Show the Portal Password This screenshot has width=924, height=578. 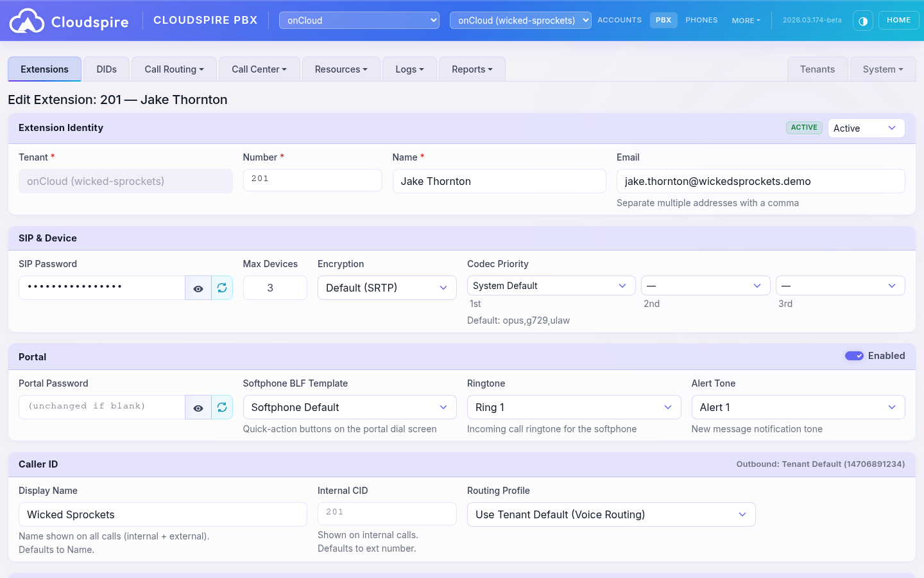[198, 407]
